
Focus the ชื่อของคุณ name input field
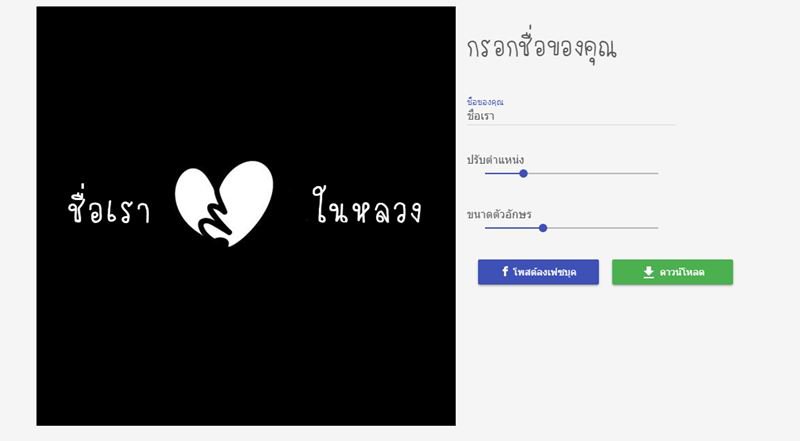[571, 116]
